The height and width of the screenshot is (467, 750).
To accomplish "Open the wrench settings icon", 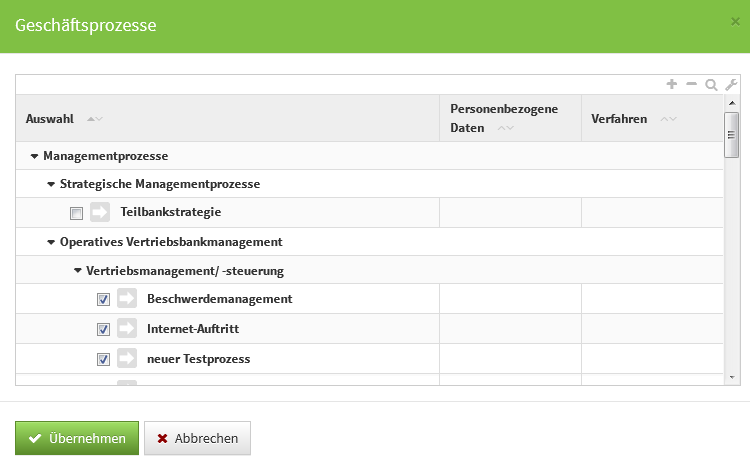I will pos(731,85).
